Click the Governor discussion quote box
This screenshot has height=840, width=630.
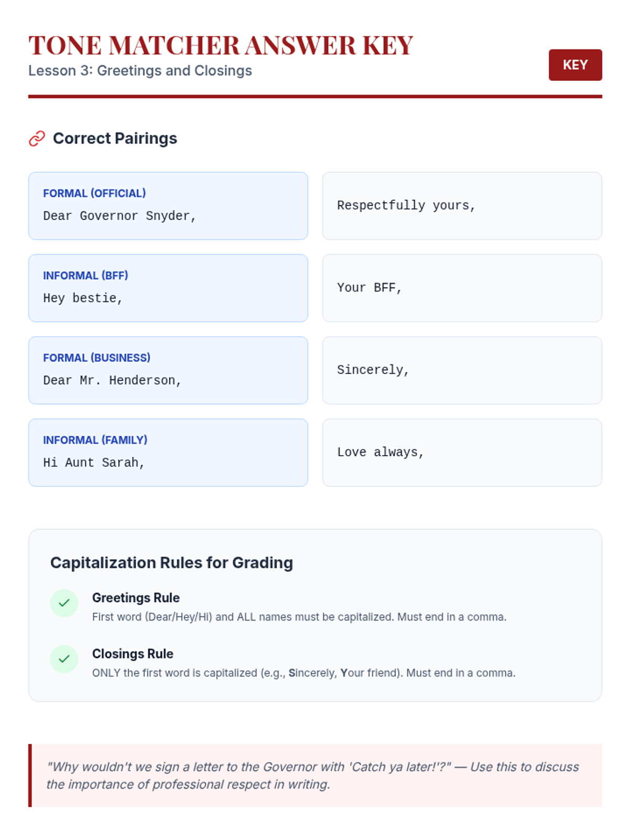(315, 775)
